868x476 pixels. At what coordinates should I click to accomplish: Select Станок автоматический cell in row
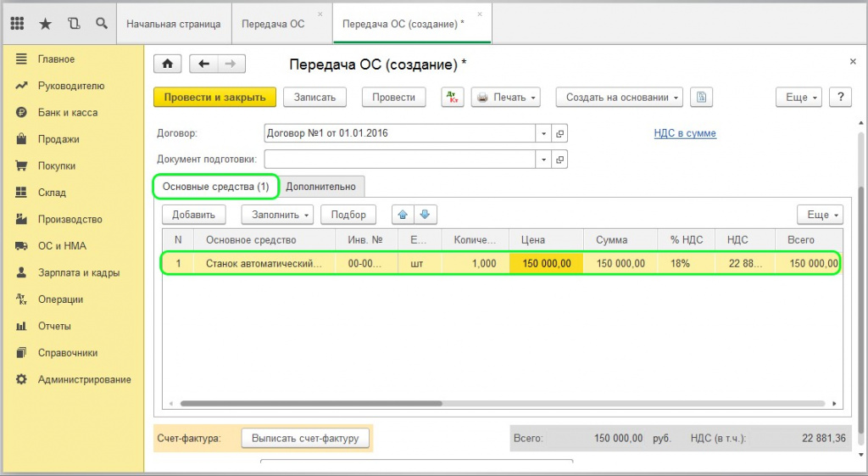[x=264, y=263]
